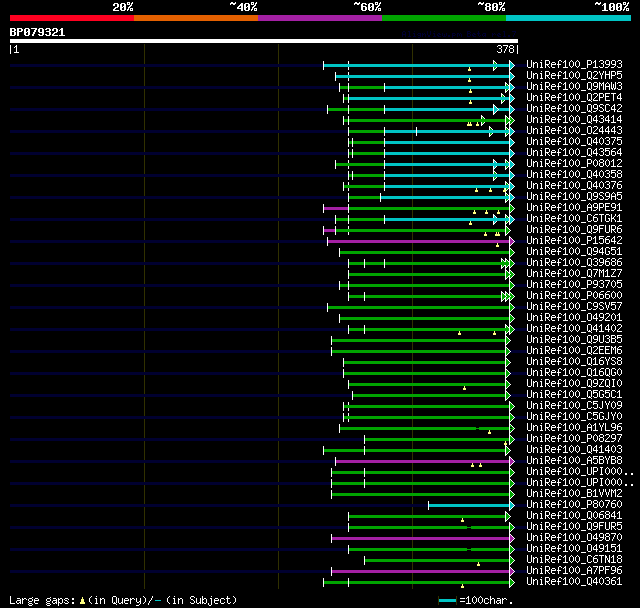640x608 pixels.
Task: Open hit UniRef100_Q9SC42
Action: pos(574,109)
